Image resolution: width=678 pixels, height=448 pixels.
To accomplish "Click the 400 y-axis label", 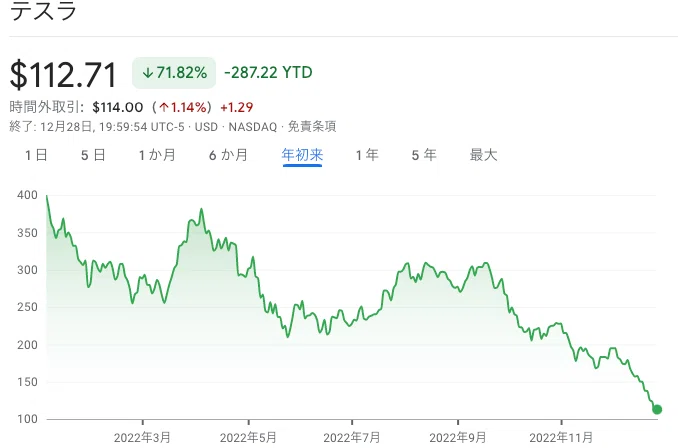I will 27,195.
